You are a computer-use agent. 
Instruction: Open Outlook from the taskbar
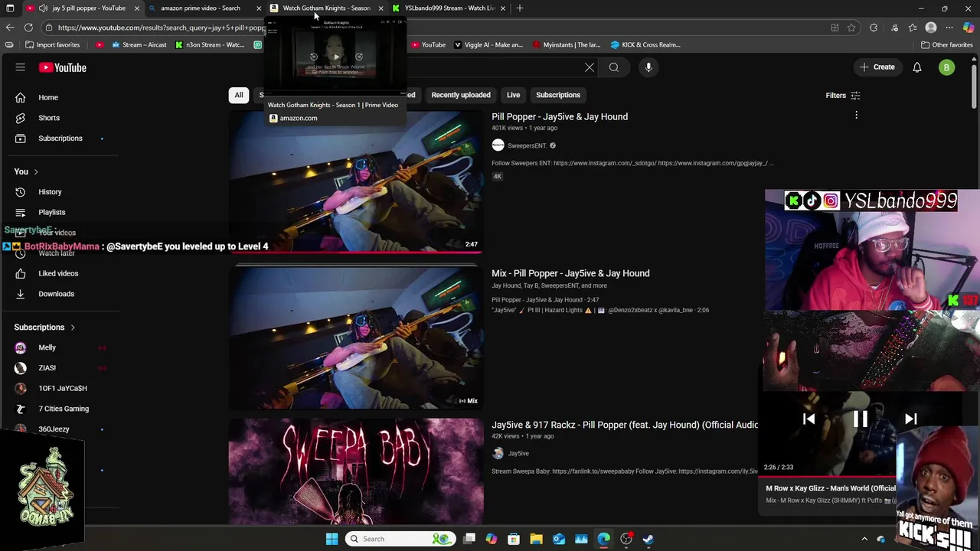[x=559, y=539]
